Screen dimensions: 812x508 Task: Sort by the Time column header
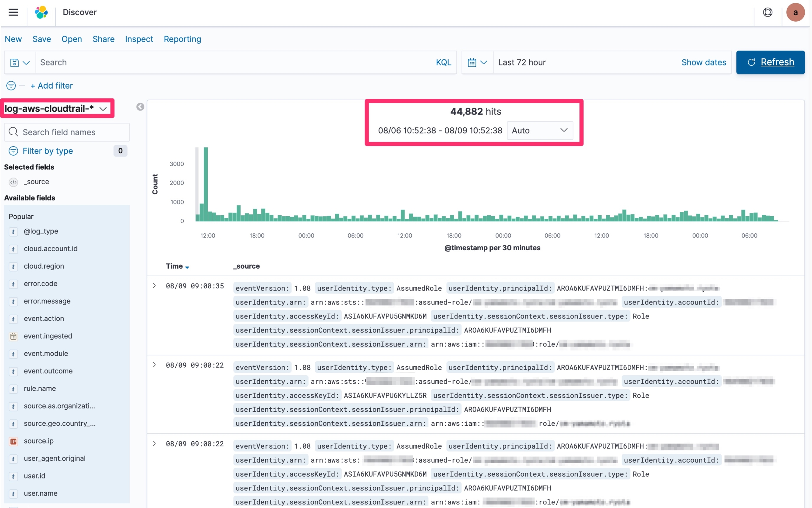coord(178,266)
